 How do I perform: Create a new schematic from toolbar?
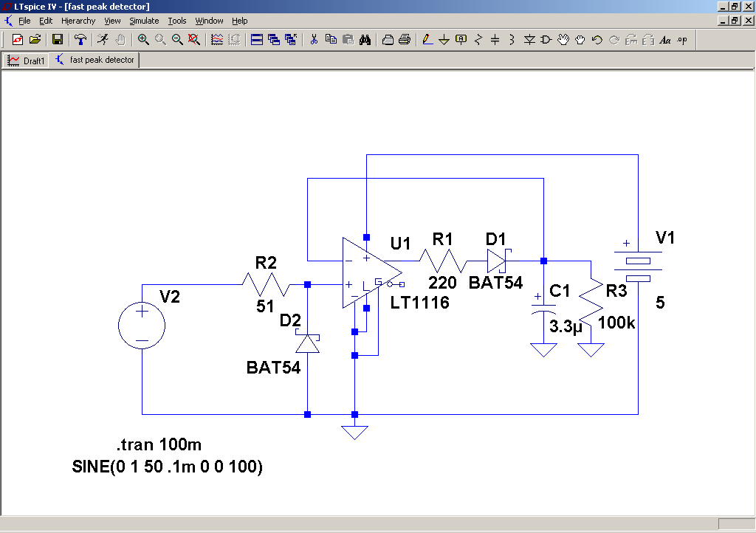pos(18,40)
